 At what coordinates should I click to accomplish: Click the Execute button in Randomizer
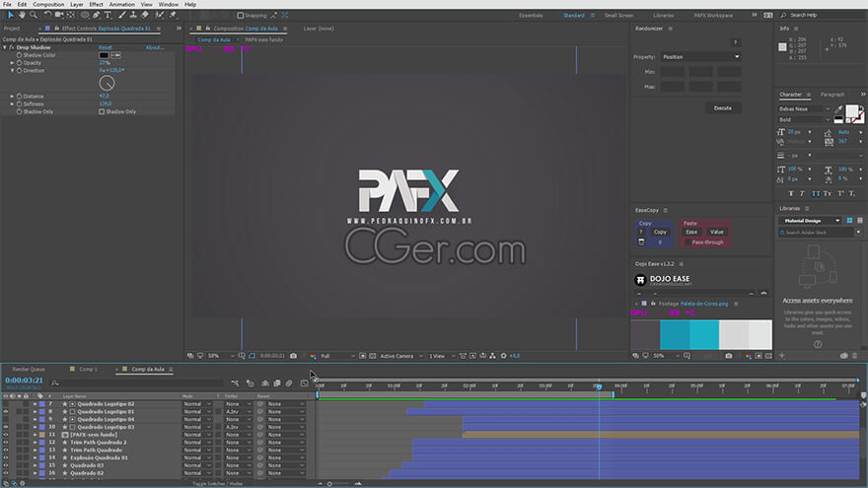722,107
